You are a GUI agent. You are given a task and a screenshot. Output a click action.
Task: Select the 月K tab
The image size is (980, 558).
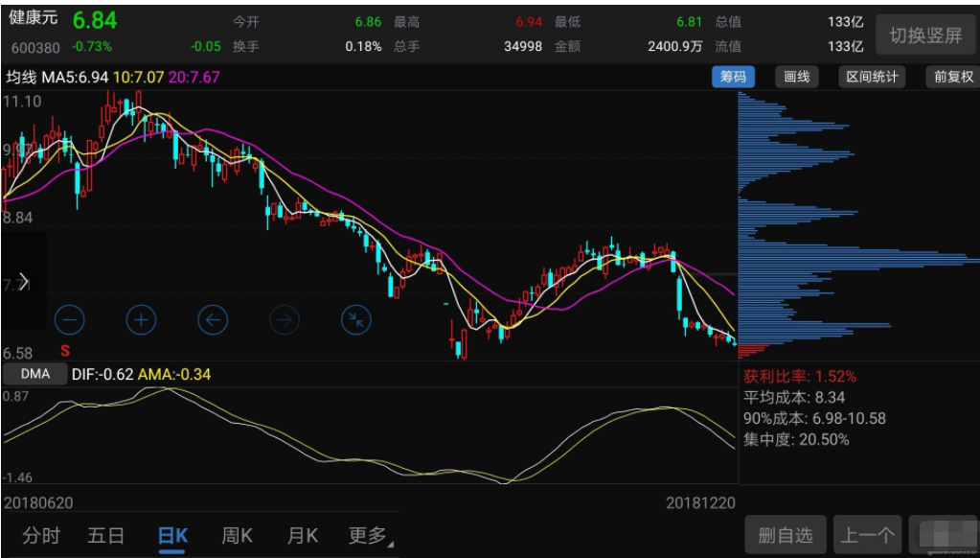(303, 536)
